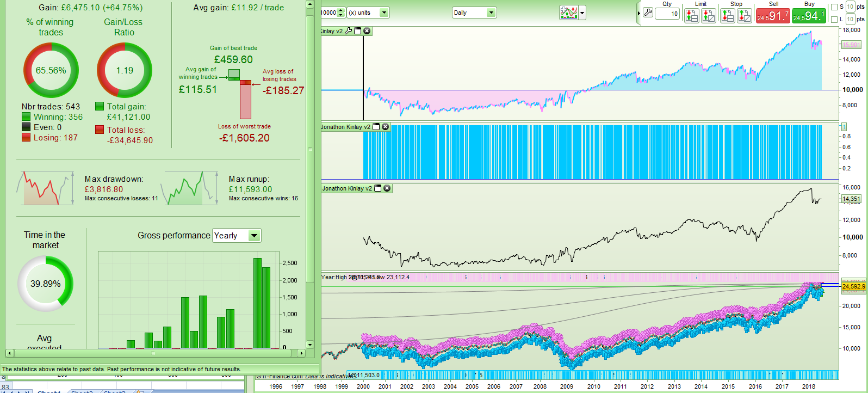Screen dimensions: 868x393
Task: Increase the 10000 value with the up arrow
Action: pyautogui.click(x=341, y=10)
